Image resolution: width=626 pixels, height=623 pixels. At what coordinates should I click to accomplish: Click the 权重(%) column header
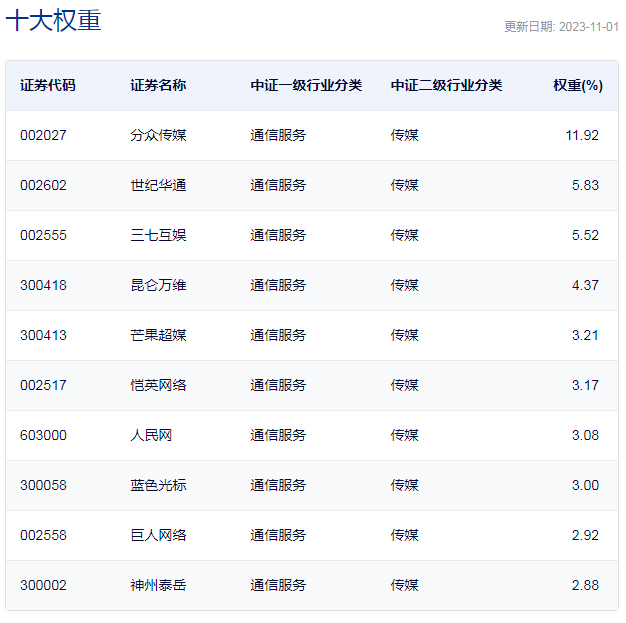tap(577, 86)
